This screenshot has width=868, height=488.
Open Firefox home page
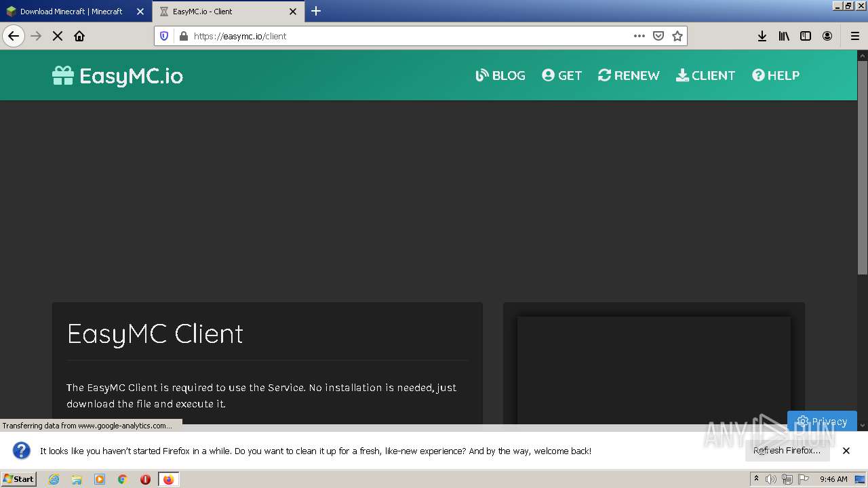[79, 36]
